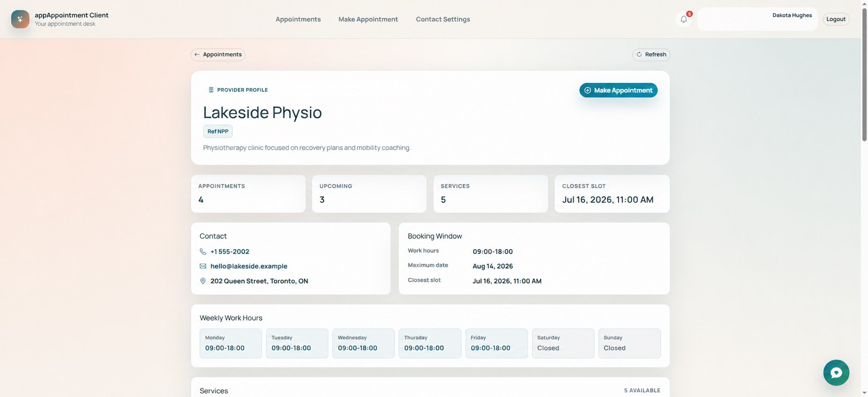Click the Services stat card showing 5
This screenshot has height=397, width=868.
coord(491,194)
